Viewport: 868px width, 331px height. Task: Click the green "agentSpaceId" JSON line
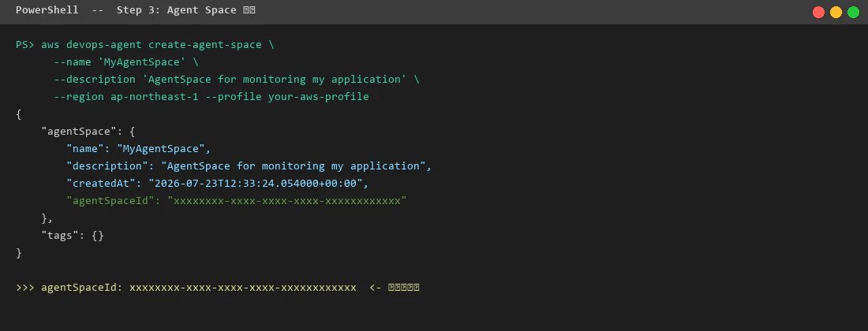[237, 201]
